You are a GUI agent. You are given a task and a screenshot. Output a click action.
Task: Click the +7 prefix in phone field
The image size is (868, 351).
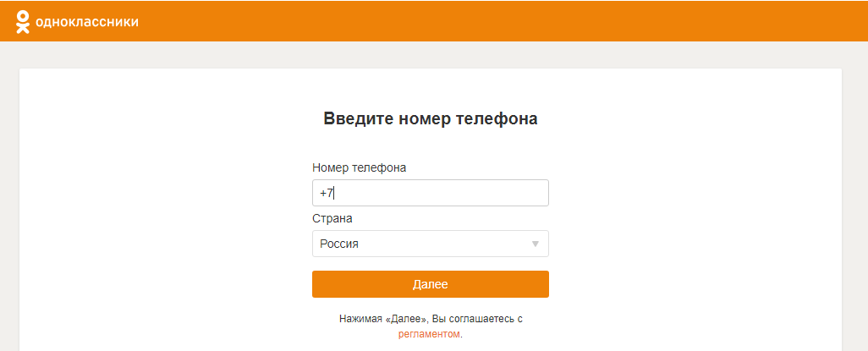[327, 193]
